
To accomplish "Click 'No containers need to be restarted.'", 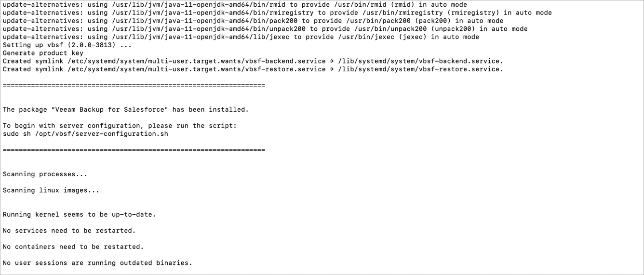I will coord(73,247).
